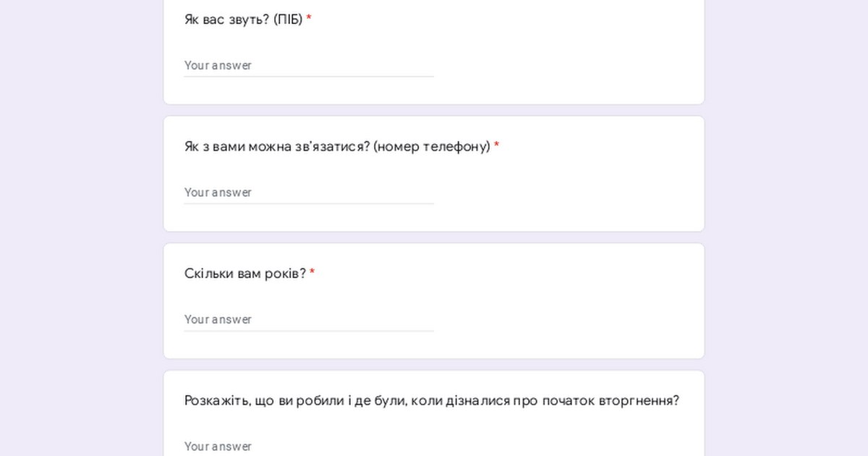Click the "(номер телефону)" hint text
Image resolution: width=868 pixels, height=456 pixels.
coord(432,147)
